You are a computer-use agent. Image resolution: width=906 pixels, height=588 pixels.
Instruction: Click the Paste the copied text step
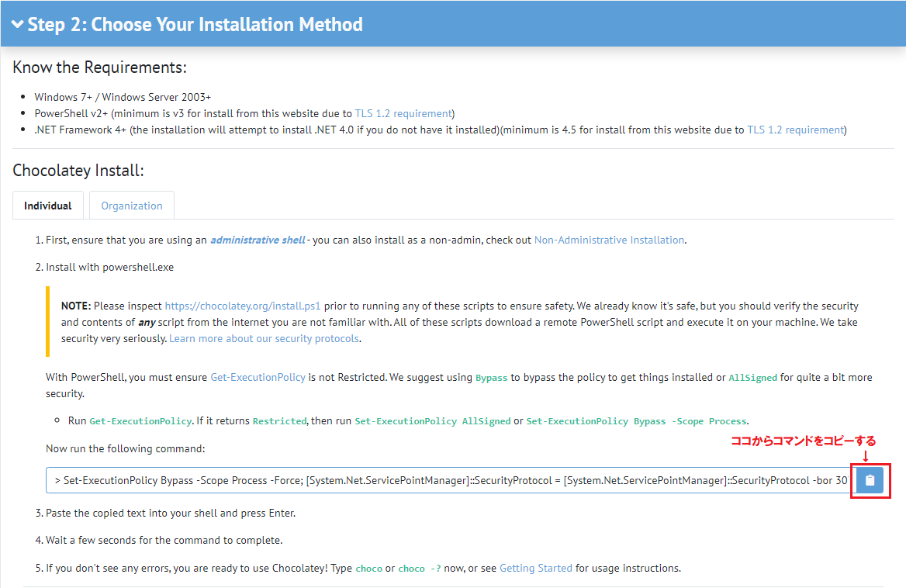click(x=171, y=514)
